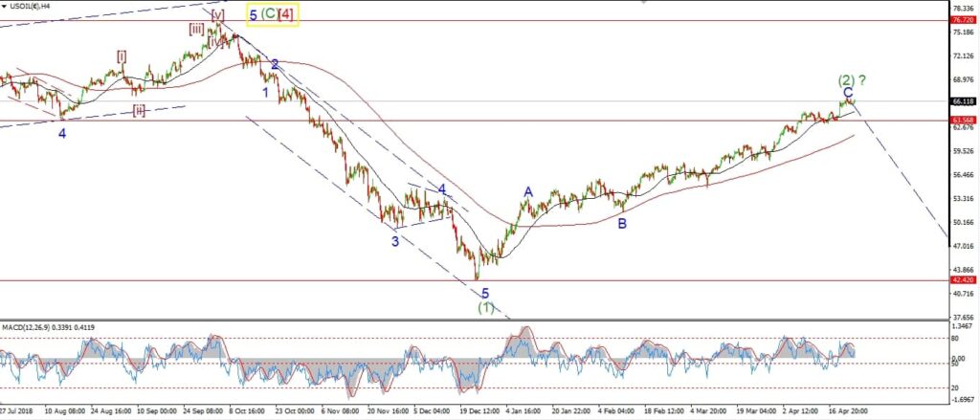Click the 10 Sep 00:00 date label
Screen dimensions: 980x420
[x=157, y=411]
